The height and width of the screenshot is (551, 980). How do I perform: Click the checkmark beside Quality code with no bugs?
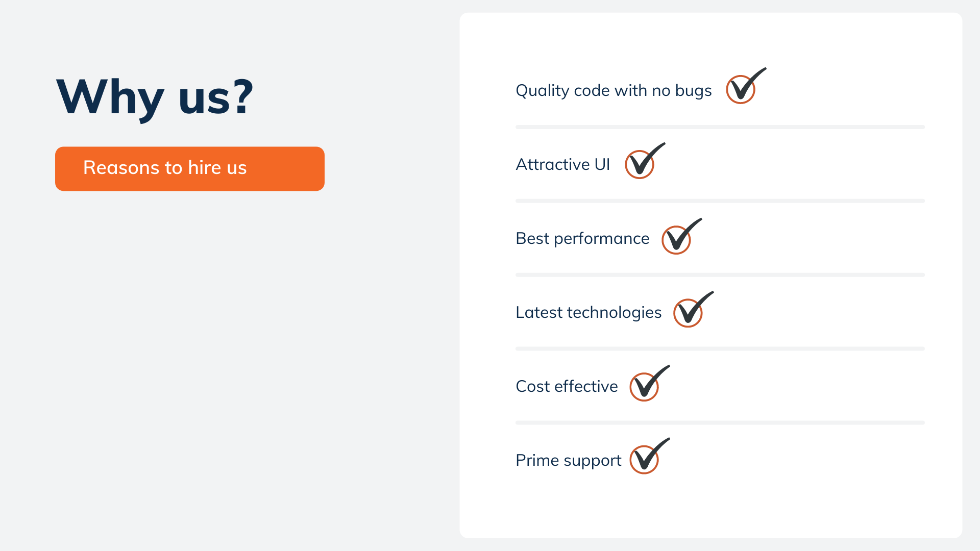746,86
